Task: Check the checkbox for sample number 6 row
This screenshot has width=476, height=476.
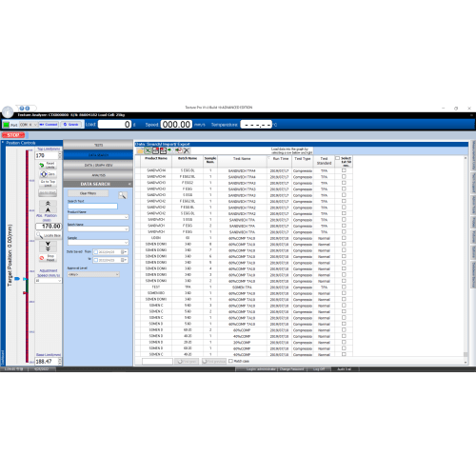Action: 344,256
